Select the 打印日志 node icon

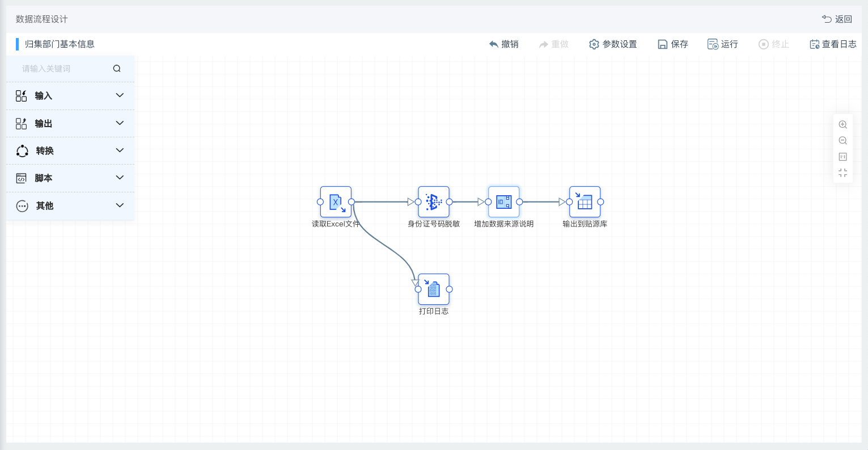pyautogui.click(x=433, y=288)
